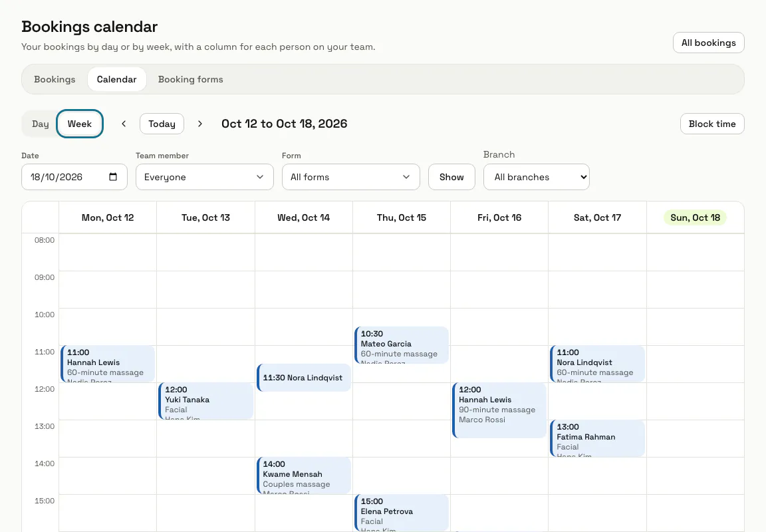This screenshot has height=532, width=766.
Task: Open Elena Petrova 15:00 Facial booking
Action: pyautogui.click(x=402, y=513)
